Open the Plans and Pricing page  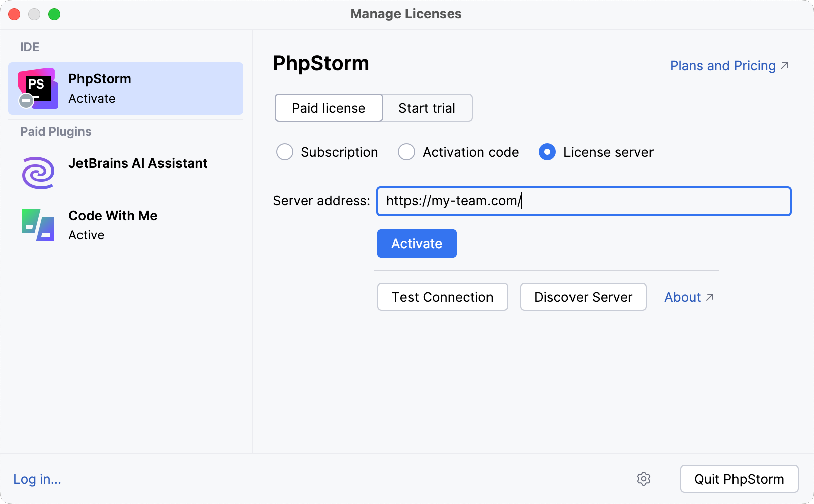(723, 65)
